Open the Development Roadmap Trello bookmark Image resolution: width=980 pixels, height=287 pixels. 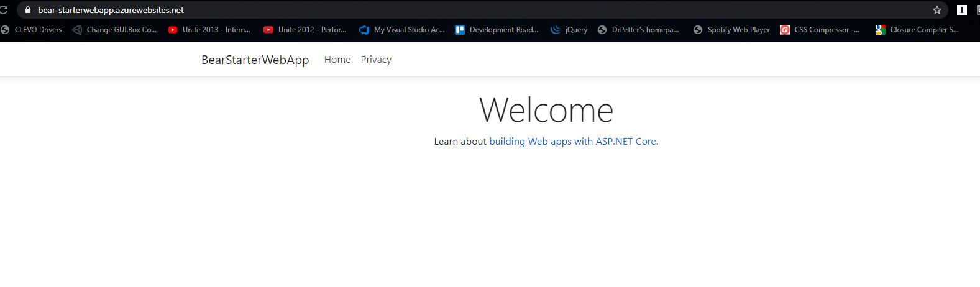[497, 30]
